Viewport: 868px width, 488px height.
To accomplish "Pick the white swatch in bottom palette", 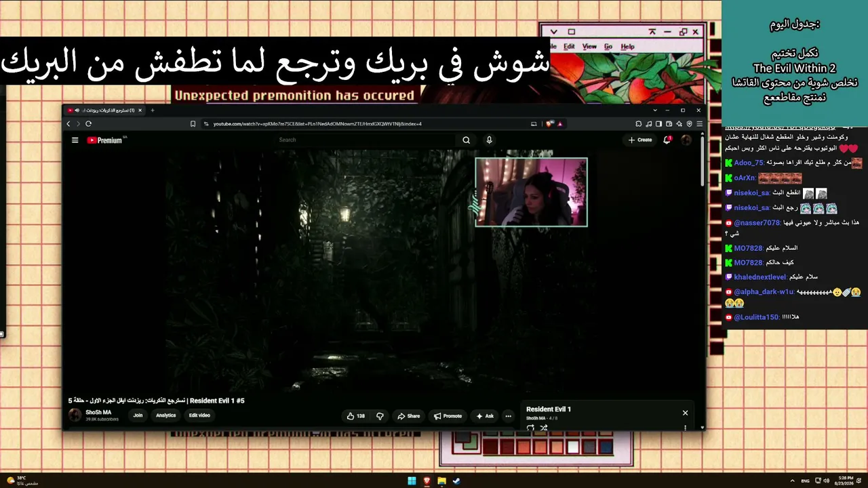I will point(574,447).
